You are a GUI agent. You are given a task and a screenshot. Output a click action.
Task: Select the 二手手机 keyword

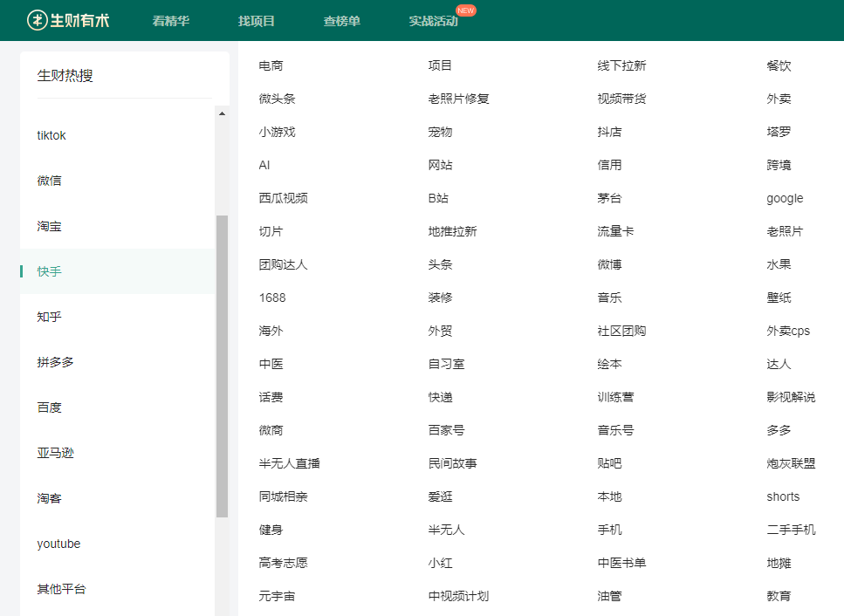792,530
